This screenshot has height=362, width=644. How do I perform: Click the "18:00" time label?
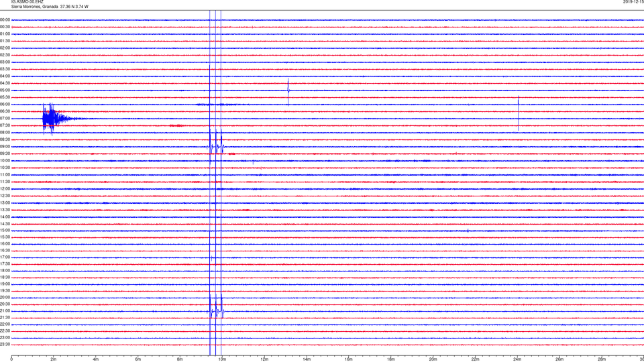tap(5, 271)
